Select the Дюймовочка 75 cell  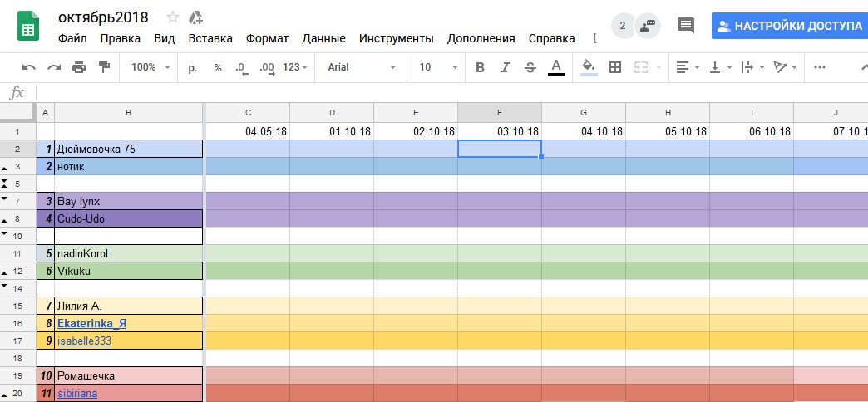128,149
